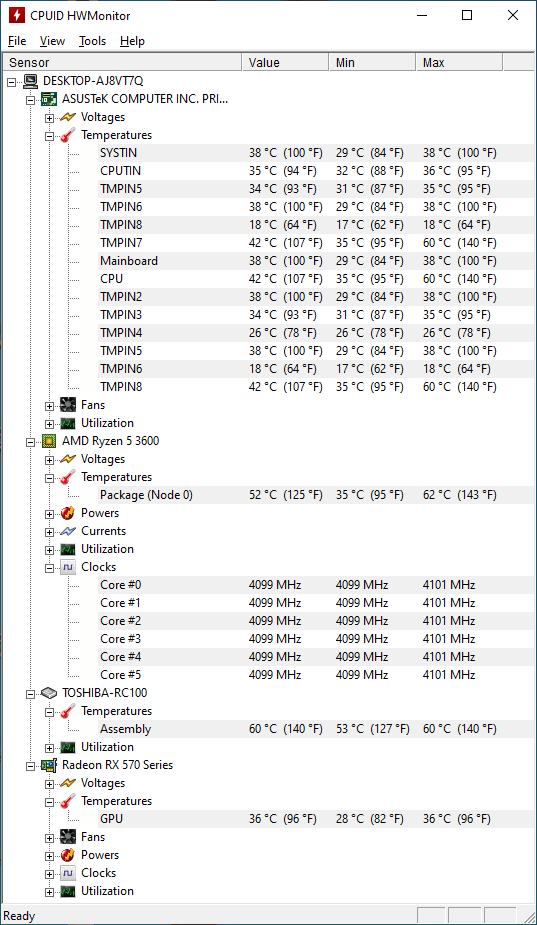The image size is (537, 925).
Task: Select the GPU temperature row
Action: 316,818
